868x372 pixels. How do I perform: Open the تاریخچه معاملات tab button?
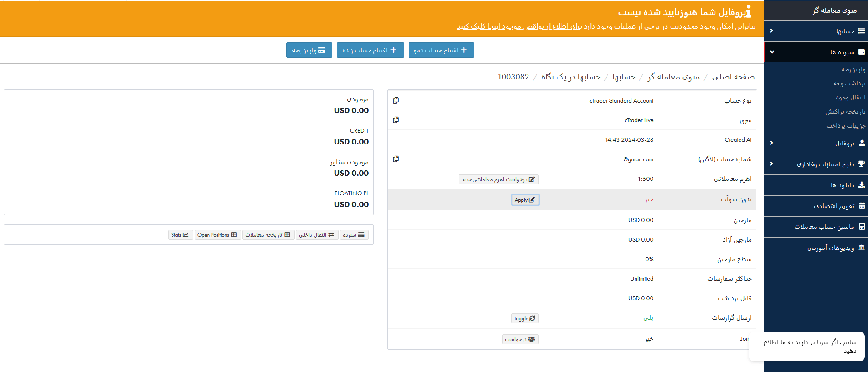pyautogui.click(x=268, y=235)
